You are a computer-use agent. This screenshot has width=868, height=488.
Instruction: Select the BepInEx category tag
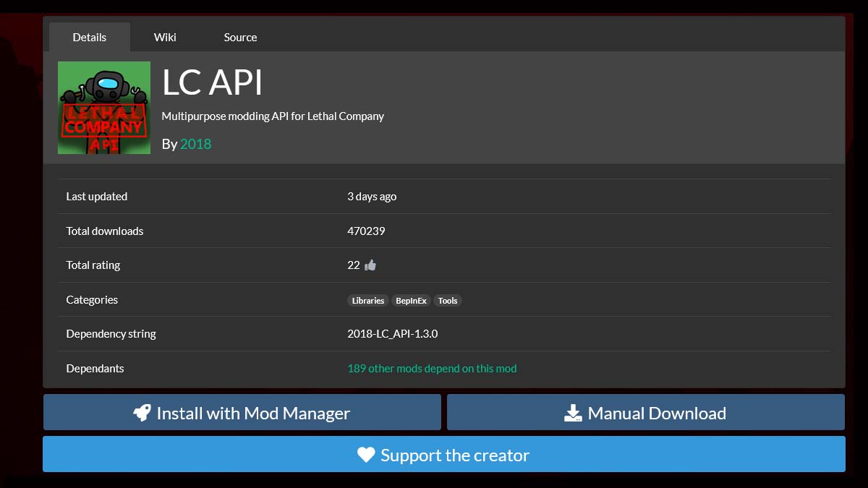[411, 300]
